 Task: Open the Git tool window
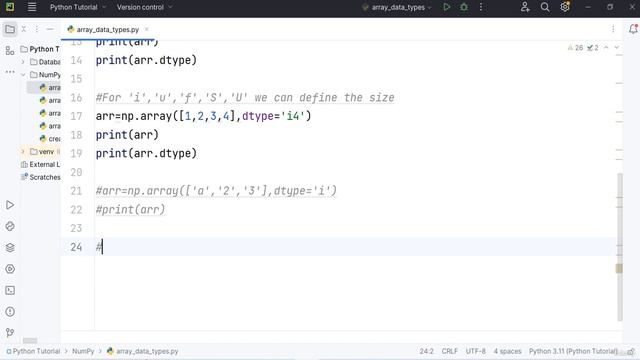[10, 333]
